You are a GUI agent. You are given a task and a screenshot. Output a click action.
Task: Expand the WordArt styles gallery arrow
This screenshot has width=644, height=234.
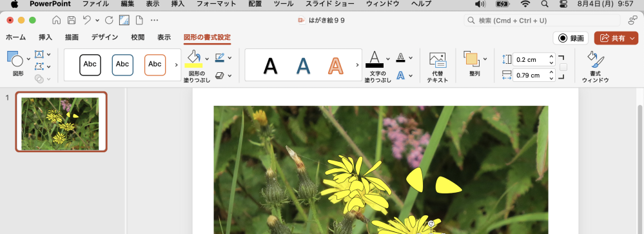(357, 65)
